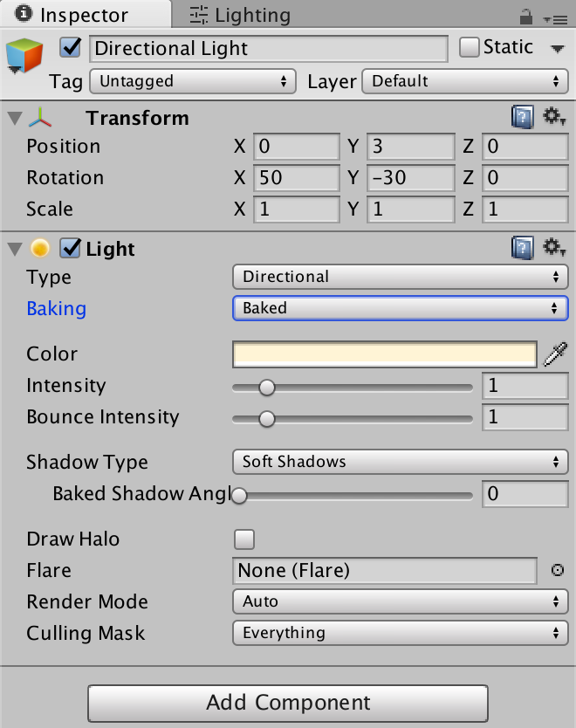
Task: Collapse the Light component foldout
Action: (16, 249)
